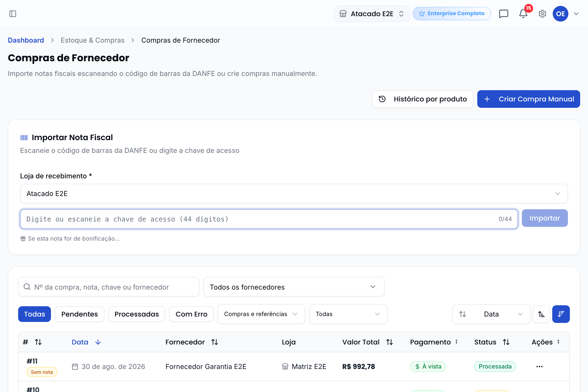Open the settings gear icon
This screenshot has width=588, height=392.
[542, 13]
